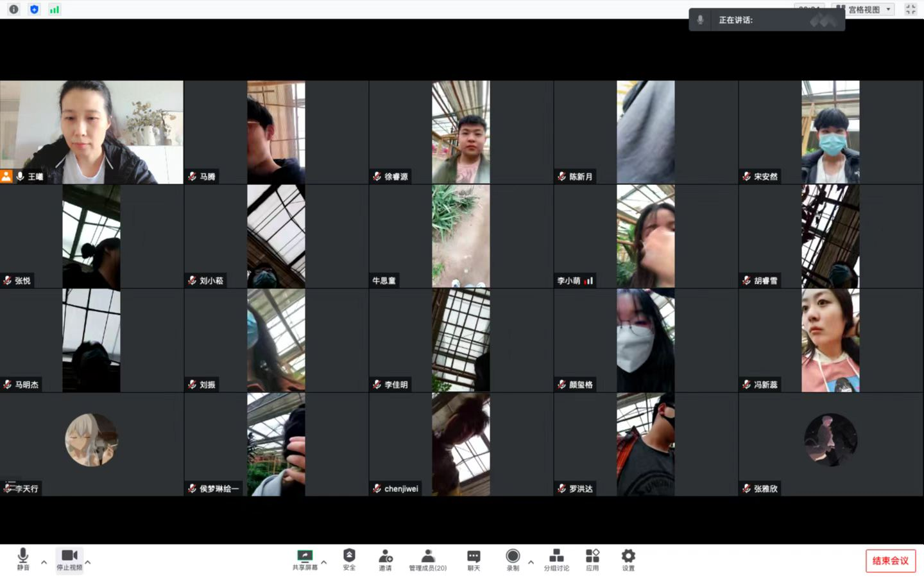
Task: Check the network signal bars icon
Action: tap(55, 9)
